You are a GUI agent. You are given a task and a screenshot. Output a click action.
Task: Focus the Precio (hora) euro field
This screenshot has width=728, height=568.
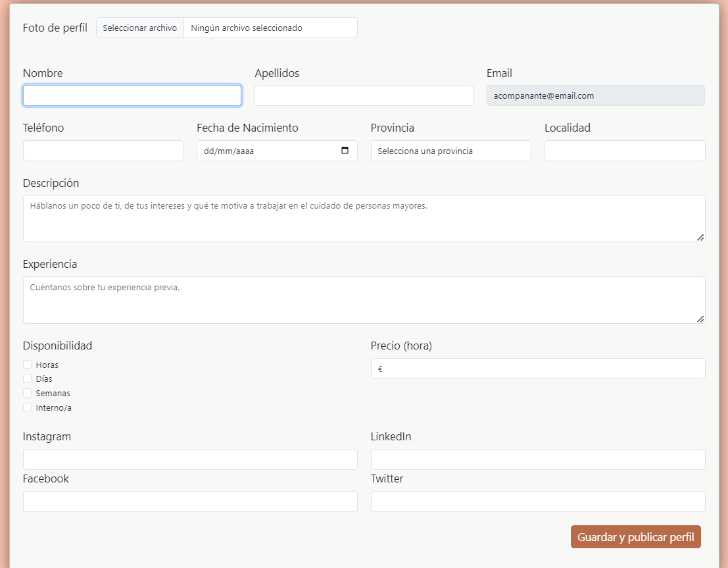click(538, 369)
